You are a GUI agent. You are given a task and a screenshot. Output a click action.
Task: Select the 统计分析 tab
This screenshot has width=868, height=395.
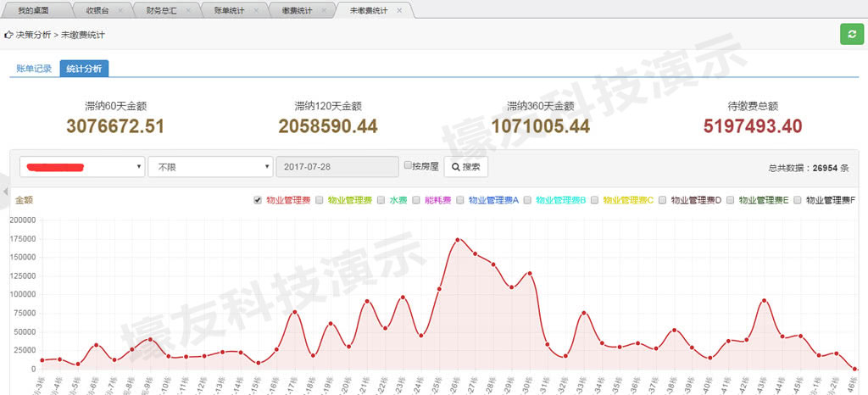[84, 69]
